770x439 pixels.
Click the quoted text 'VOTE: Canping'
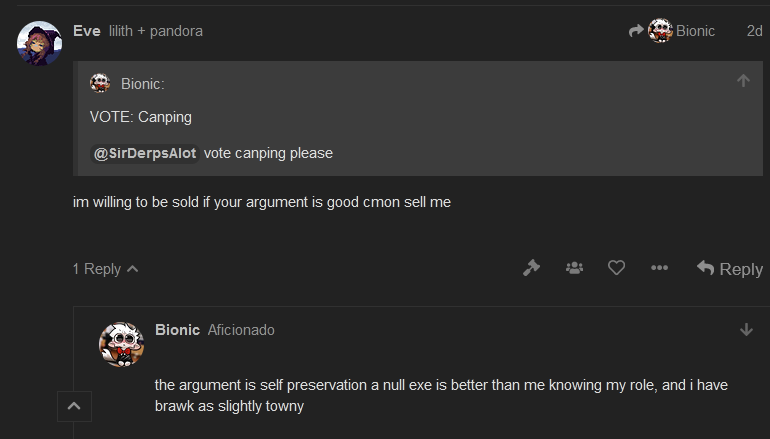[x=140, y=117]
